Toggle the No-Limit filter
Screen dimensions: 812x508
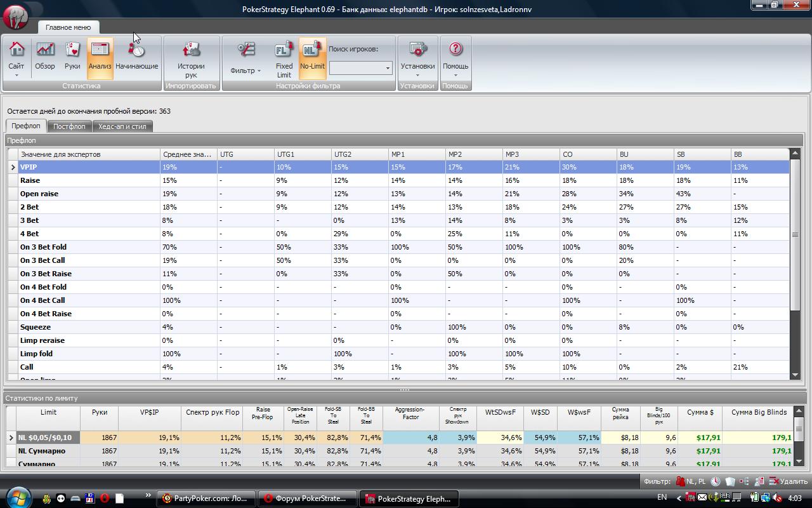click(x=312, y=58)
